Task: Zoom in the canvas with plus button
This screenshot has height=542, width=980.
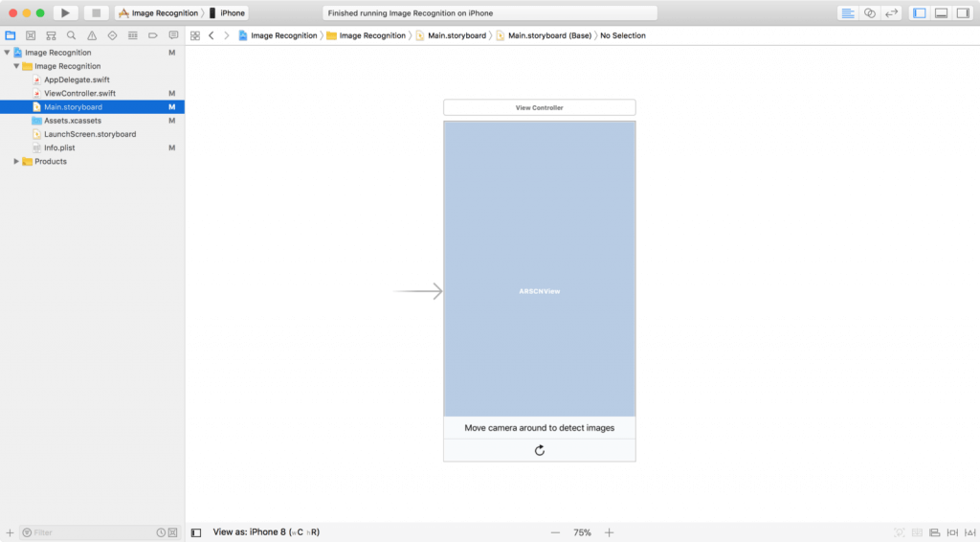Action: 610,532
